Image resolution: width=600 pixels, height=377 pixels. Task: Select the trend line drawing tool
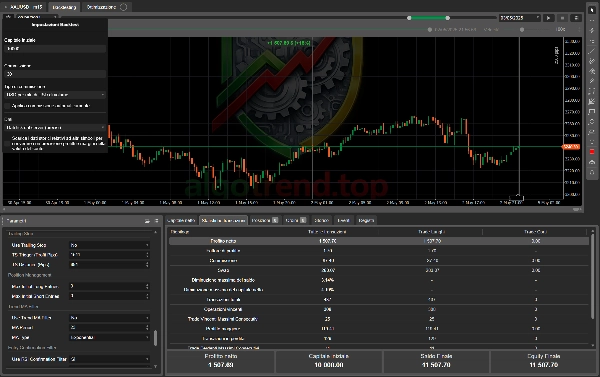592,51
